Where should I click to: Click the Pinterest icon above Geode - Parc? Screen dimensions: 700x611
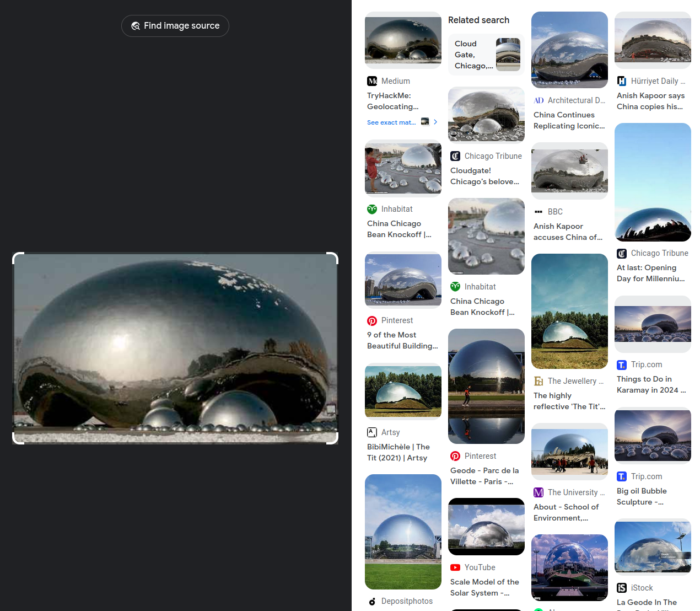tap(455, 456)
